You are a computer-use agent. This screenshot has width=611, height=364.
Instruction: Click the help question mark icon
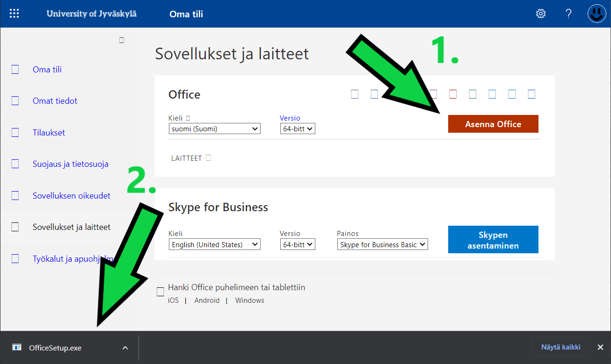pos(568,14)
